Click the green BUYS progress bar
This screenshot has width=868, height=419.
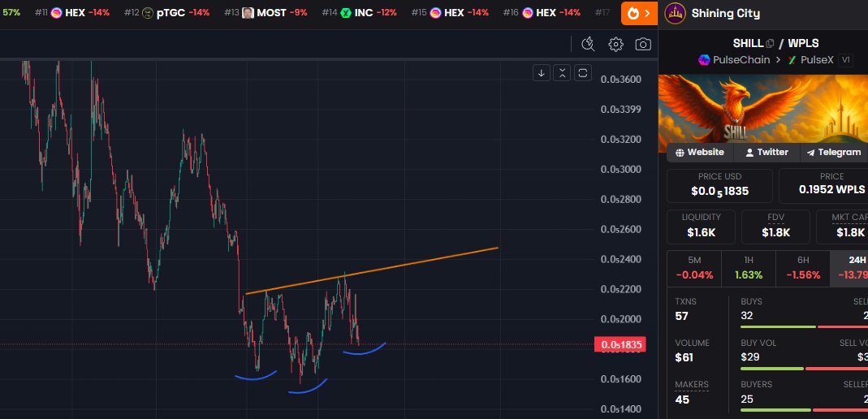pyautogui.click(x=779, y=326)
